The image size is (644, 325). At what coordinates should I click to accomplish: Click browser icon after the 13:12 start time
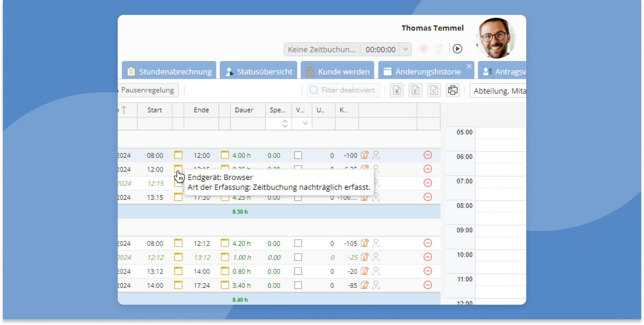coord(178,271)
